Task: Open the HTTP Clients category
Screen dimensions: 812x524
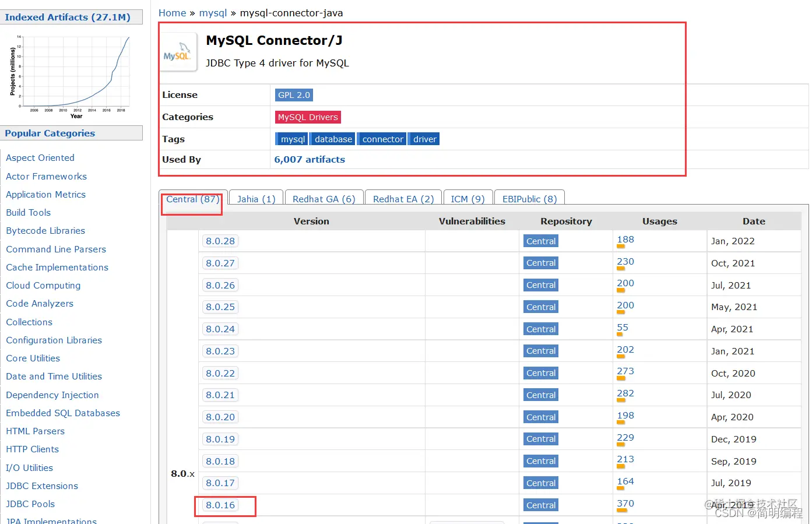Action: click(x=32, y=449)
